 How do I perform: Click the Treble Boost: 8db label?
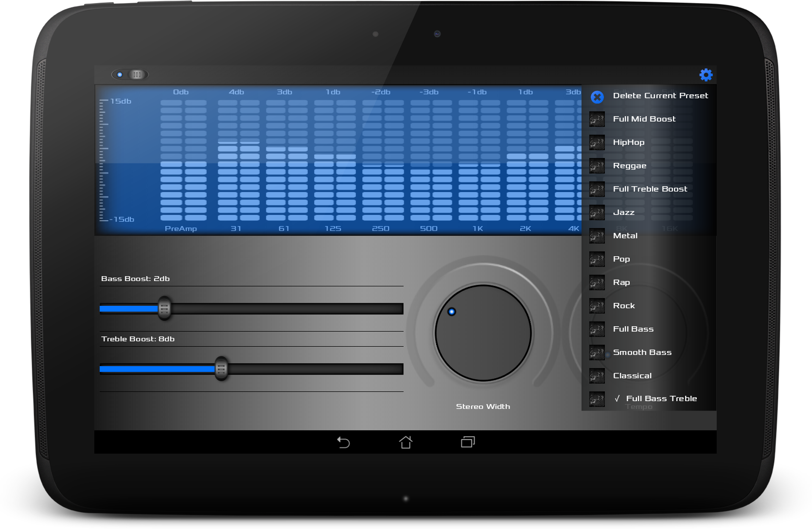click(138, 339)
